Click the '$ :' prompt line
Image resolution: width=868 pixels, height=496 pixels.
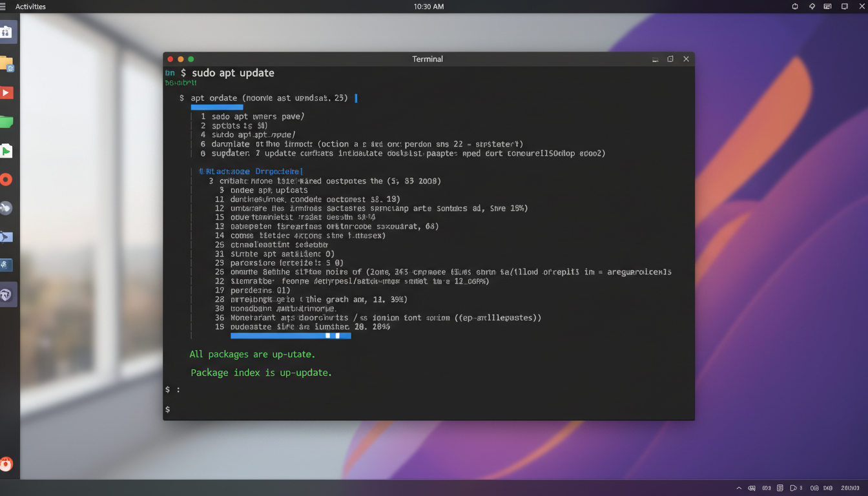point(172,389)
